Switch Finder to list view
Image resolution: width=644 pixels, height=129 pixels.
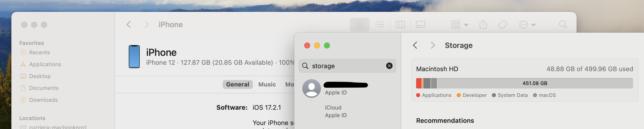(x=379, y=24)
